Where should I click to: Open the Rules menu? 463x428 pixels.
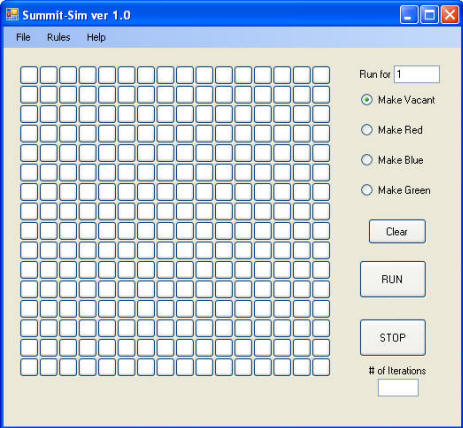(59, 37)
